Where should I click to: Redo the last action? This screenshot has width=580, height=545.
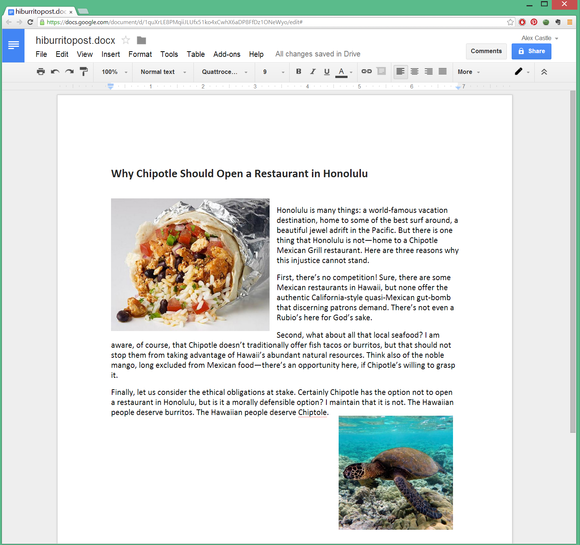69,72
